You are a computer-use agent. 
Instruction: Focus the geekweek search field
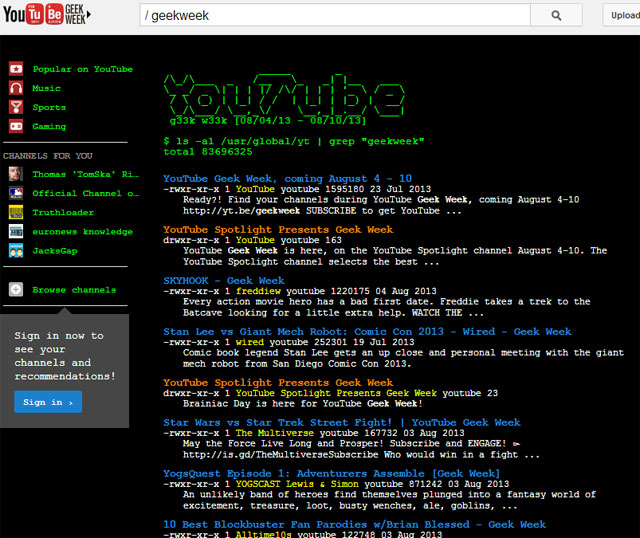tap(335, 16)
